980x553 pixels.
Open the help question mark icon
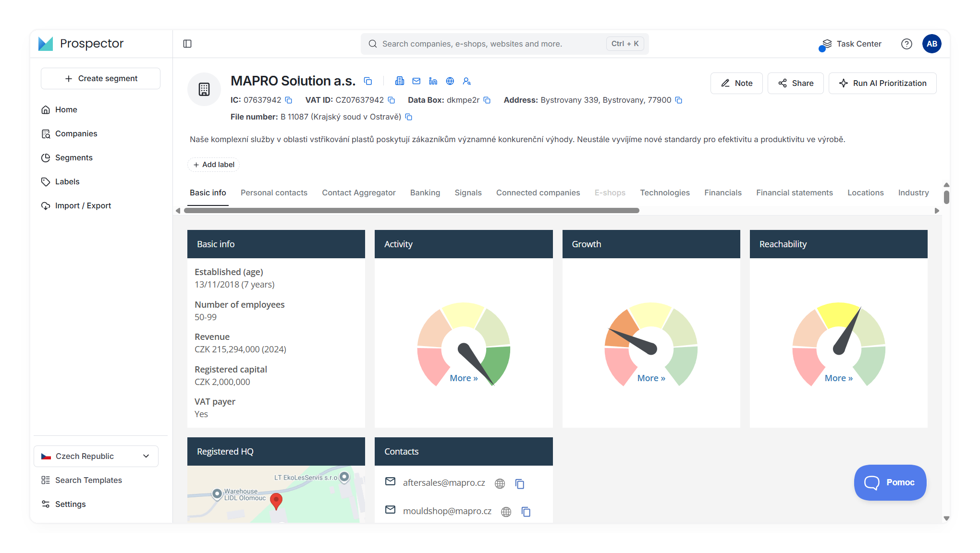[906, 44]
